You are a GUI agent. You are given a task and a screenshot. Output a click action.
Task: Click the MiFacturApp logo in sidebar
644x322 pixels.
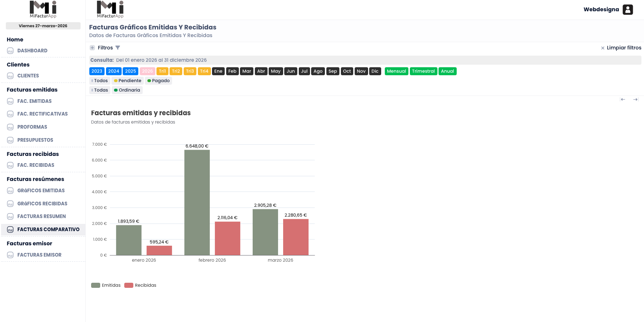[x=43, y=9]
